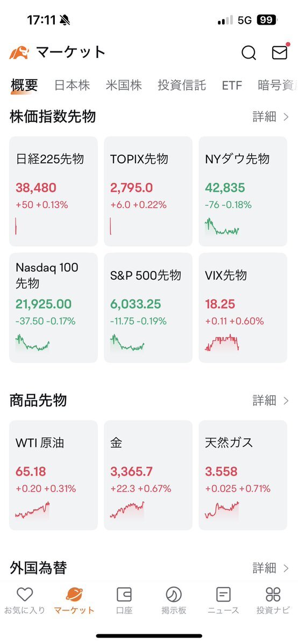Expand 商品先物 details chevron
Viewport: 298px width, 644px height.
click(286, 401)
